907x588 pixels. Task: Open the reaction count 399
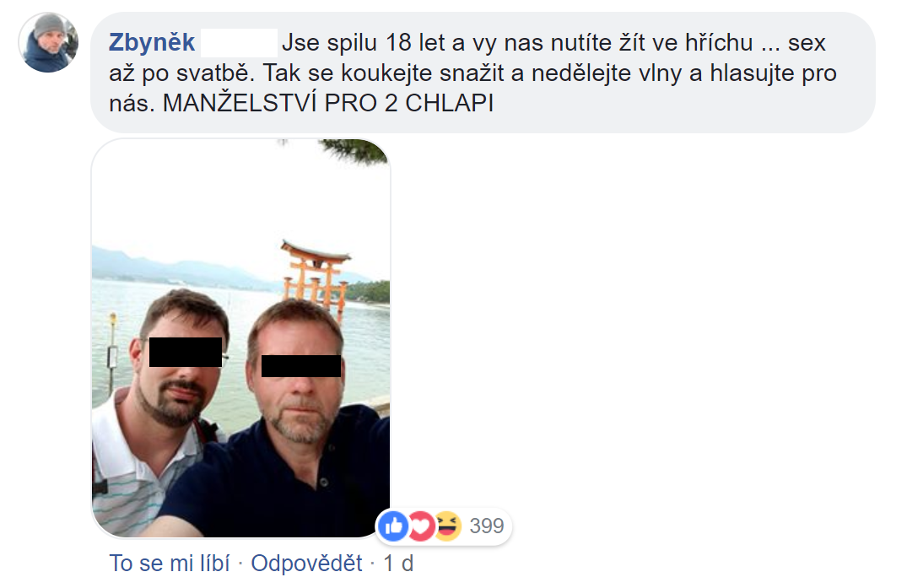(487, 526)
